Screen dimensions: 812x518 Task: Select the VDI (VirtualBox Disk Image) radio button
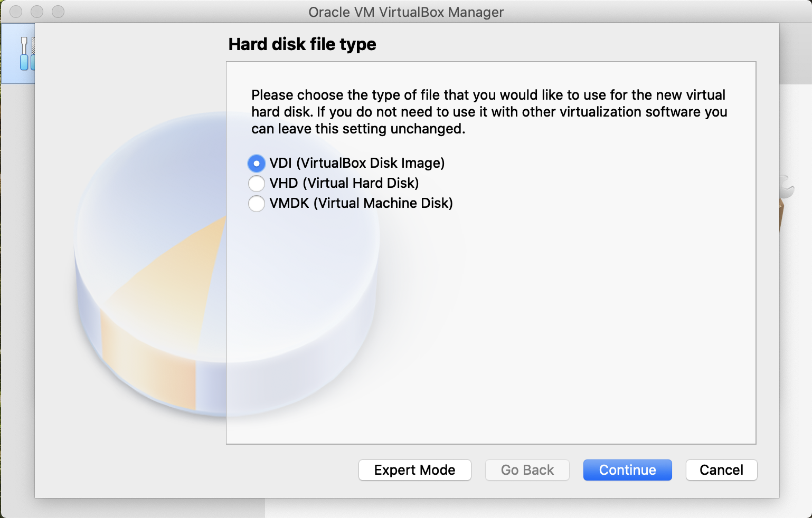point(257,164)
